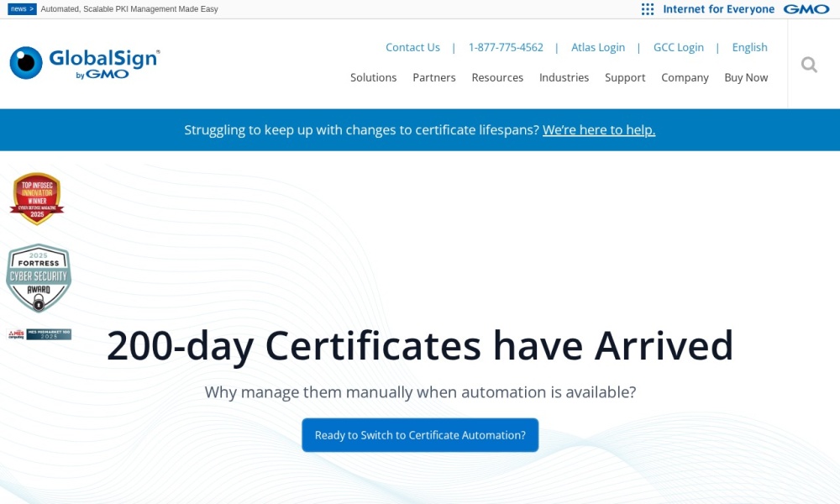Click Ready to Switch to Certificate Automation button
Viewport: 840px width, 504px height.
(x=420, y=435)
